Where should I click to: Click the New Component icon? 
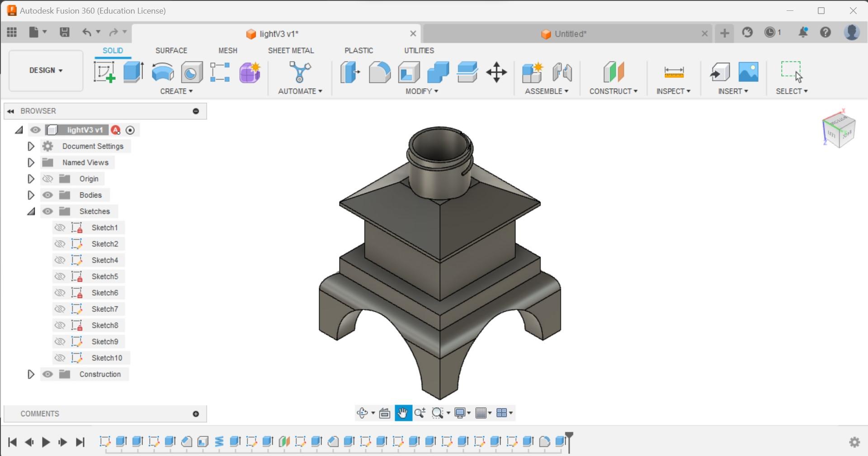click(532, 72)
